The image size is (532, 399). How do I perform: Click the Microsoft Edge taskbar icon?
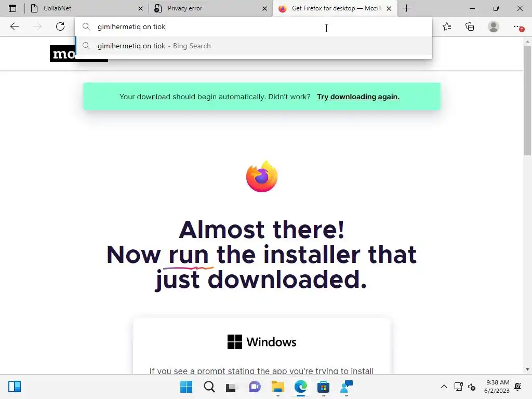click(301, 387)
